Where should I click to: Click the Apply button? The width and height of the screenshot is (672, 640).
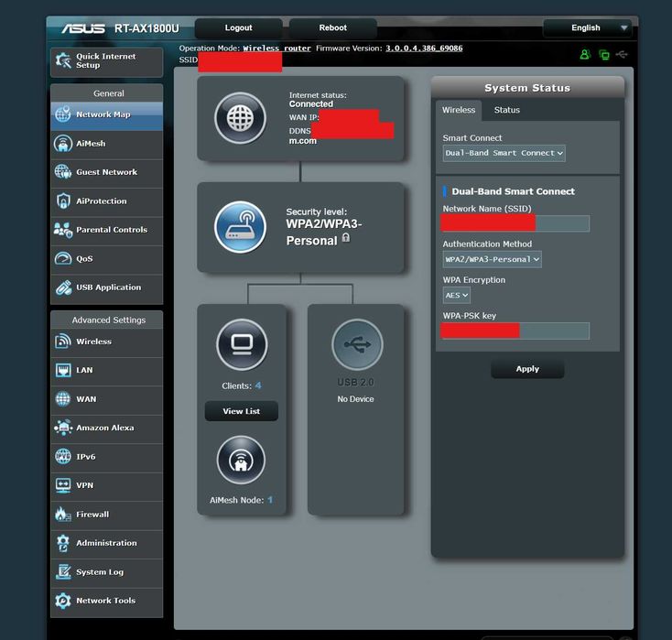[527, 369]
